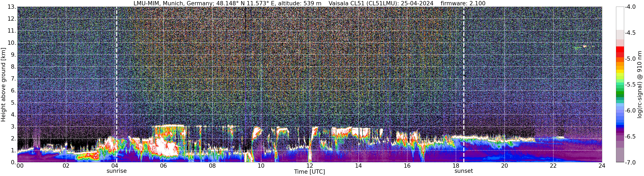
Task: Click the 'Height above ground [km]' axis label
Action: point(3,85)
